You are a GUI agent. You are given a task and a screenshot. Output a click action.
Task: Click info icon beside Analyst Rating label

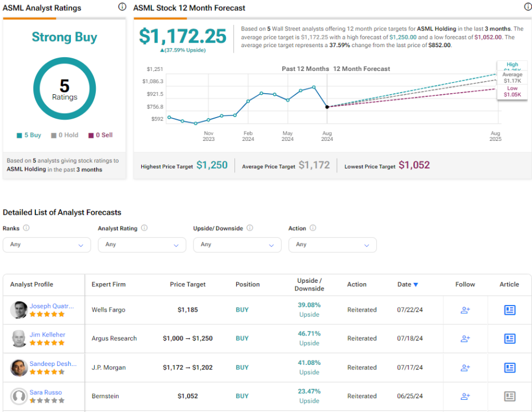click(144, 228)
